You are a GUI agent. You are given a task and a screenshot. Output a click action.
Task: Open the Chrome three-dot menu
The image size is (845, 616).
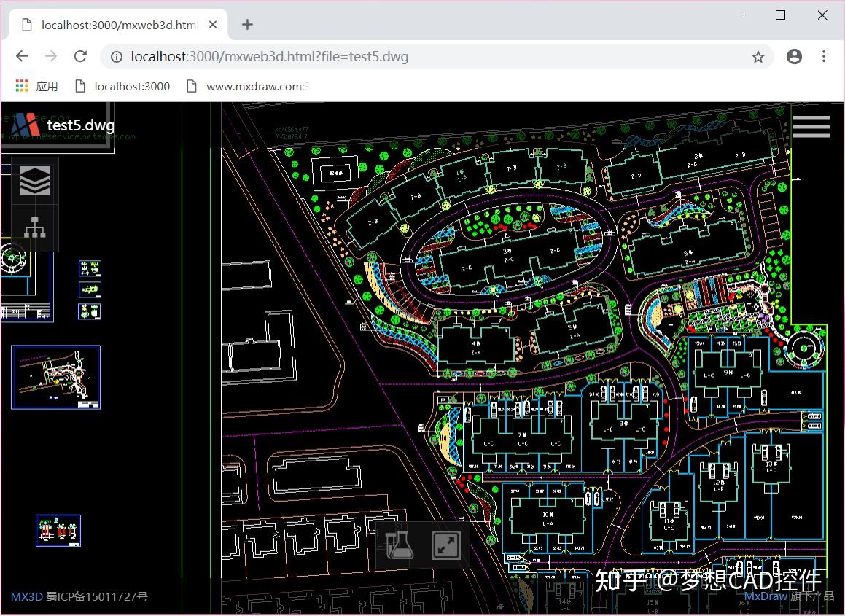click(825, 56)
